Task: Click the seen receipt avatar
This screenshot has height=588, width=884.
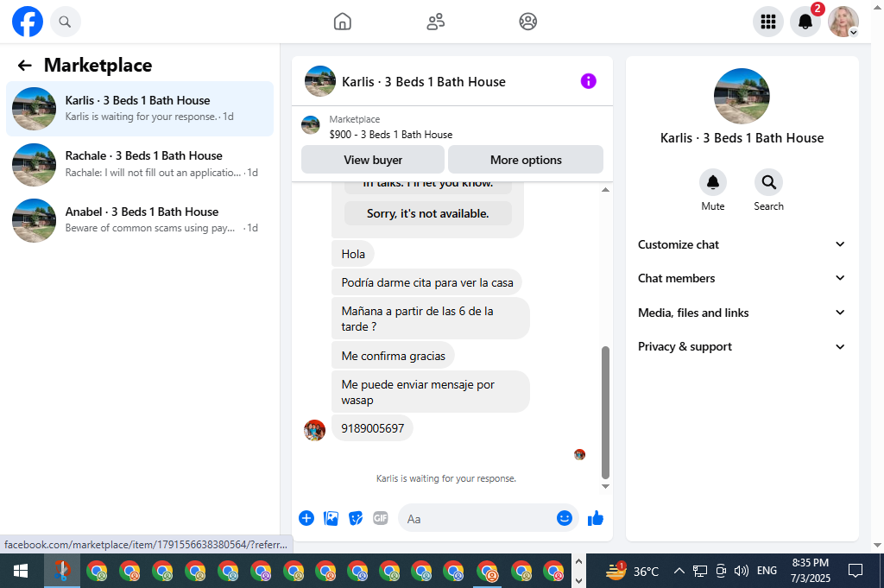Action: (x=579, y=454)
